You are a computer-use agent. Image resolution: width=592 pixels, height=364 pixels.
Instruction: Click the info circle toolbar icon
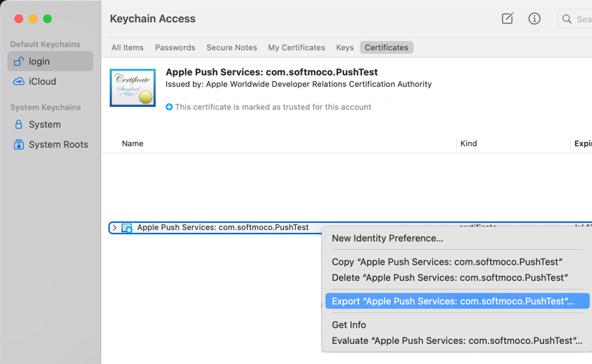(x=535, y=19)
